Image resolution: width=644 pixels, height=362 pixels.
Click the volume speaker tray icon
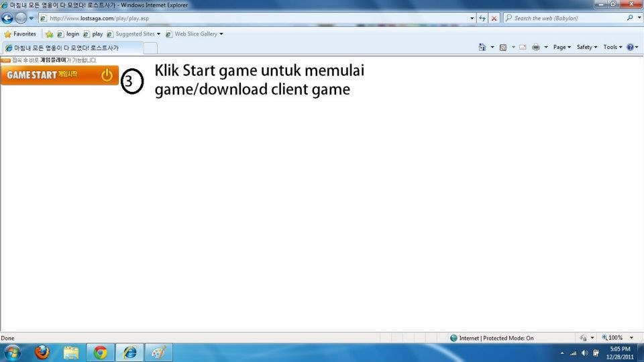click(x=584, y=353)
